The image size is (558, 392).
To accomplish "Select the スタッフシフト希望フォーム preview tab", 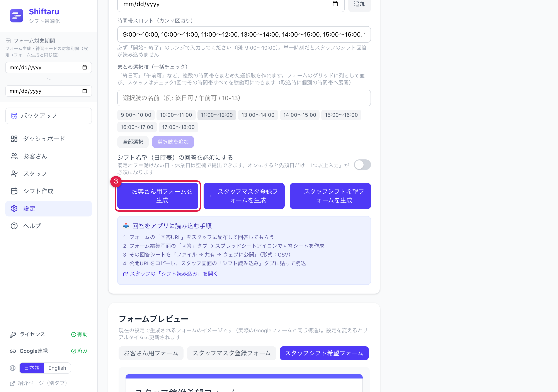I will pyautogui.click(x=324, y=353).
